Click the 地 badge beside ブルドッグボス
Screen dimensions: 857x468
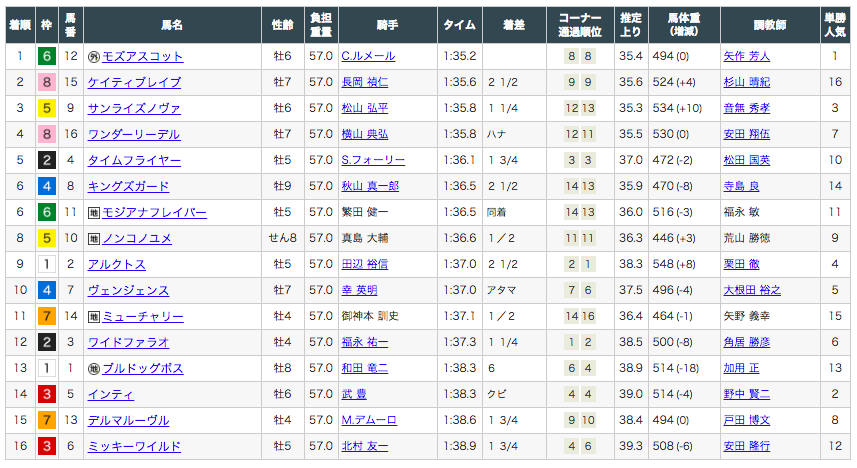pos(94,368)
